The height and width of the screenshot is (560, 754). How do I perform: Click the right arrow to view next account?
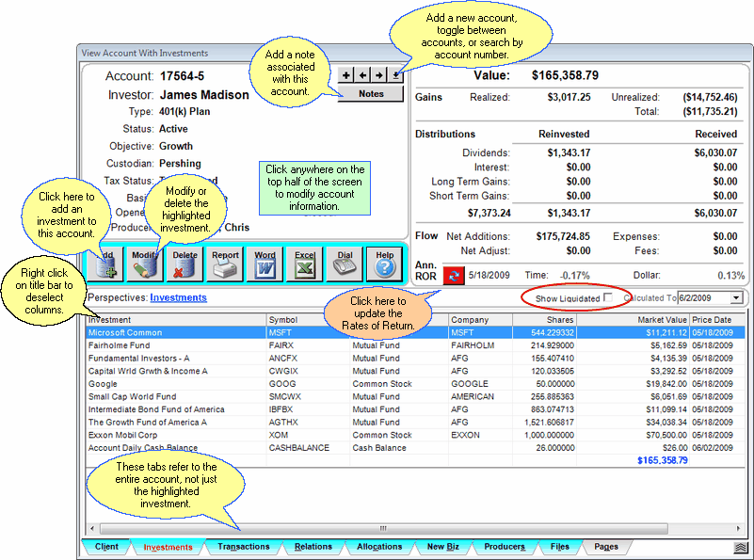[379, 74]
